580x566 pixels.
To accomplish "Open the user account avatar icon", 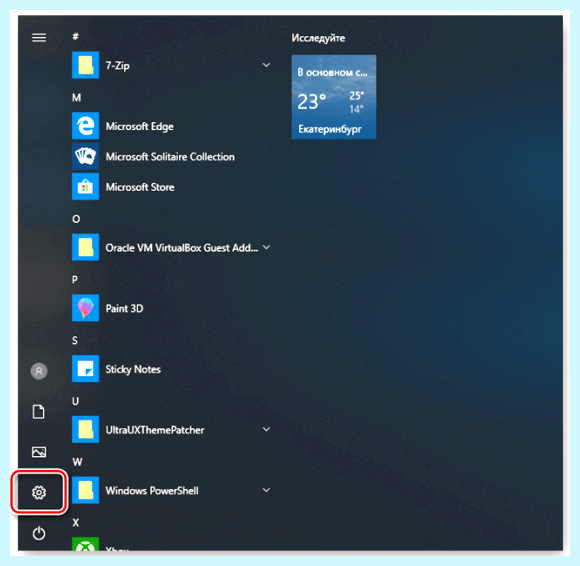I will [x=39, y=371].
